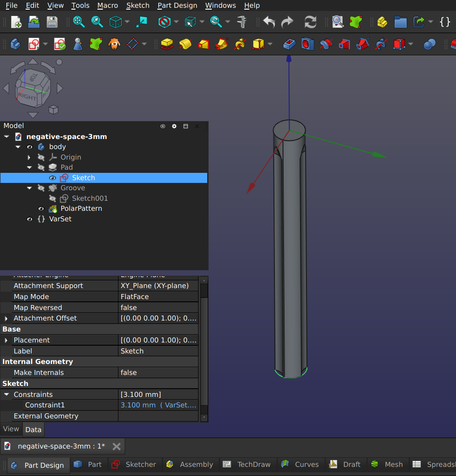Collapse the negative-space-3mm document tree

(6, 137)
